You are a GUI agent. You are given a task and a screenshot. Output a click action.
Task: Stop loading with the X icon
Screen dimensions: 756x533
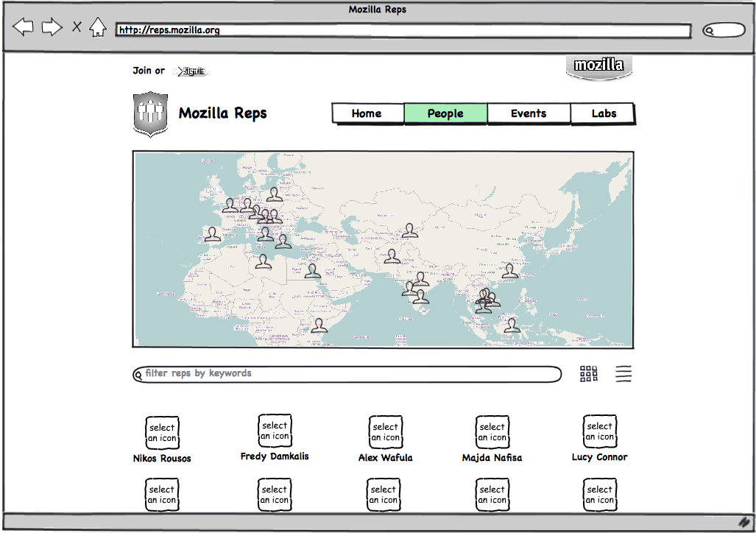point(77,27)
